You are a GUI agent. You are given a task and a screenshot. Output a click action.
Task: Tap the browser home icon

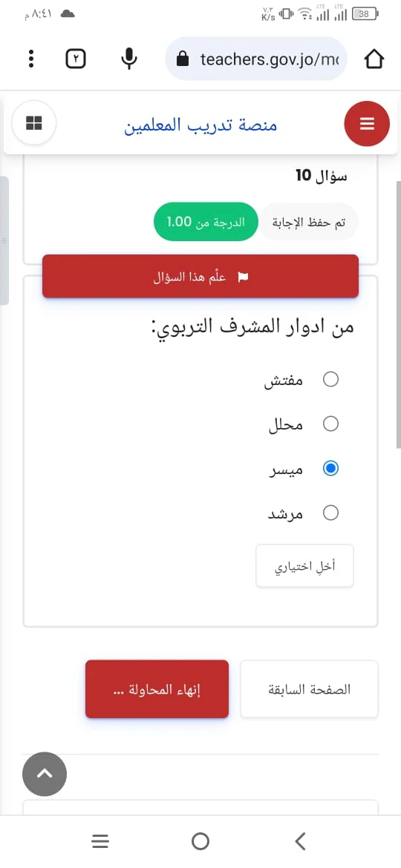pyautogui.click(x=374, y=59)
